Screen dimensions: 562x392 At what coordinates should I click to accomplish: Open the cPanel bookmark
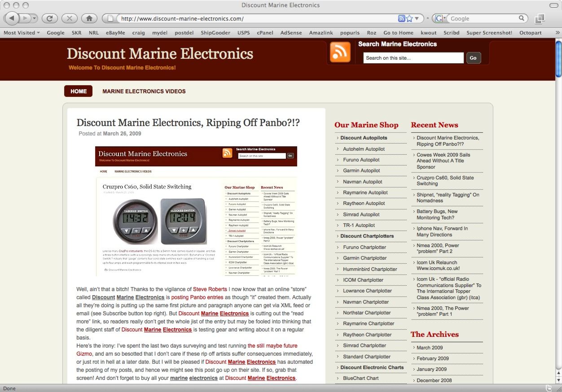[265, 33]
